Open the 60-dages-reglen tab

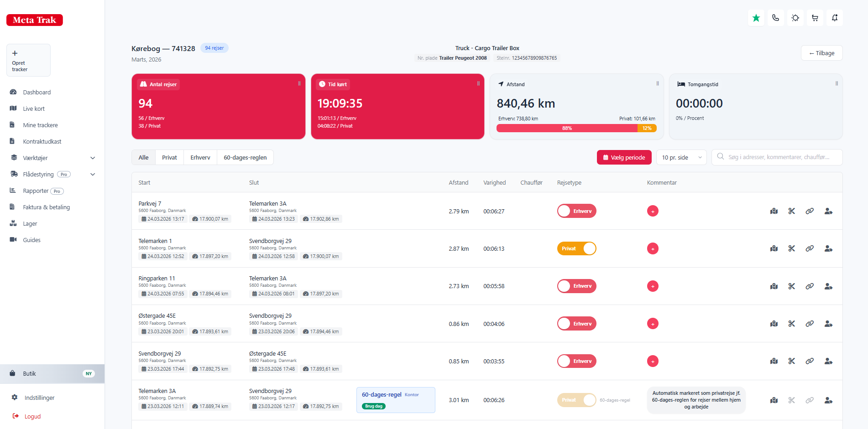coord(245,157)
